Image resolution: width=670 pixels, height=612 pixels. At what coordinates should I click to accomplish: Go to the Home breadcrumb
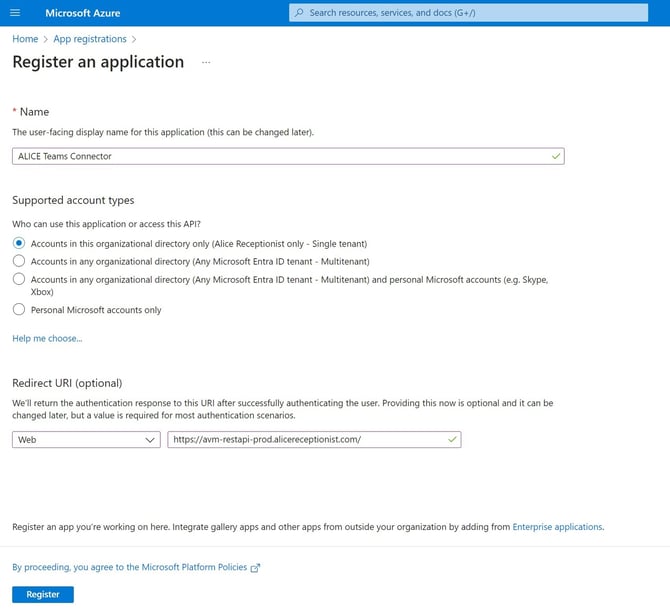(25, 39)
